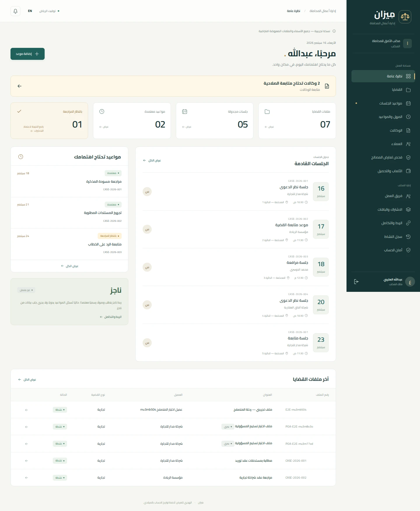Click the avatar on the جلسة مرافعة row
The image size is (420, 511).
pyautogui.click(x=147, y=267)
